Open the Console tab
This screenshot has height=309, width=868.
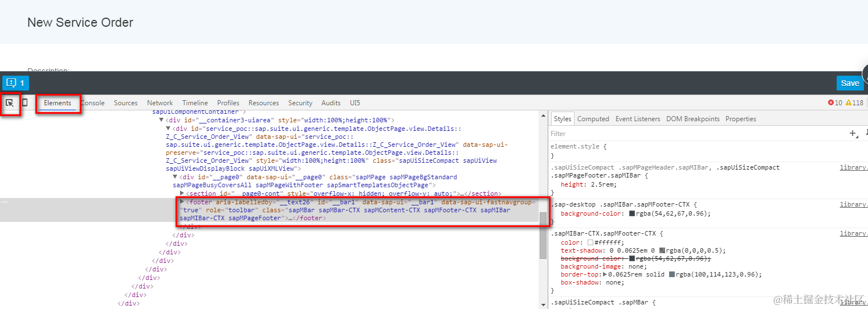point(92,103)
